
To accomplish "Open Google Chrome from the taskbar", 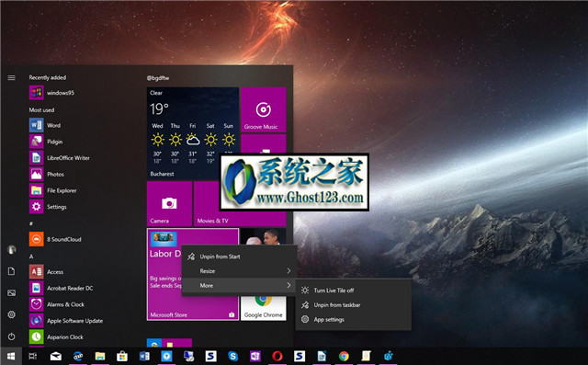I will [x=344, y=356].
